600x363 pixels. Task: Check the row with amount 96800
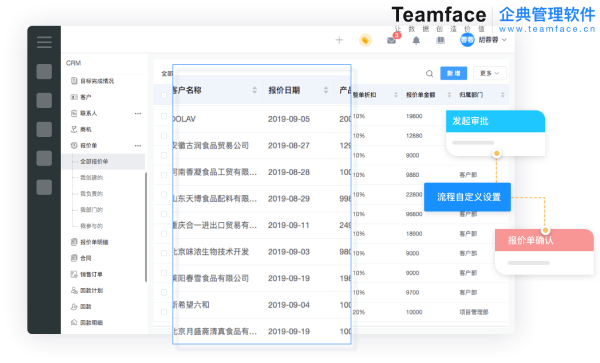click(x=164, y=214)
